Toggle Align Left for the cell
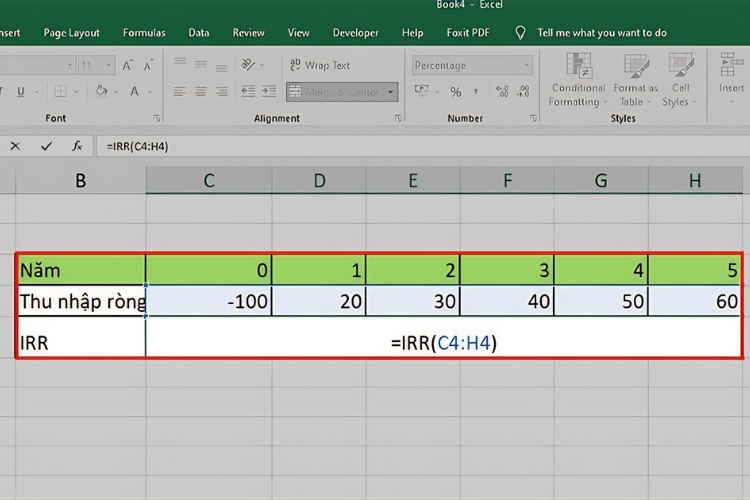 (179, 92)
